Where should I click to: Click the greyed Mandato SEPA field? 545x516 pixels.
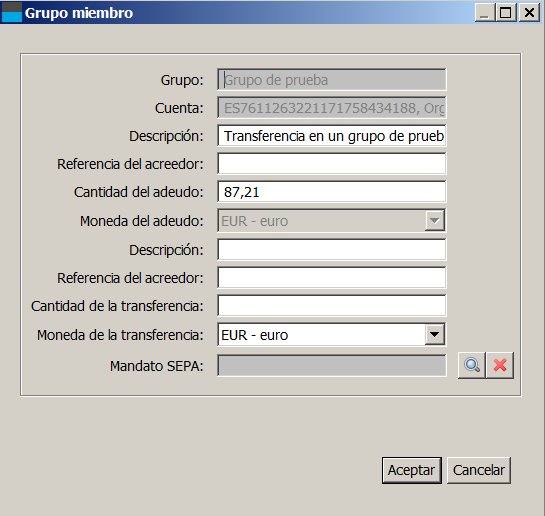click(x=332, y=365)
